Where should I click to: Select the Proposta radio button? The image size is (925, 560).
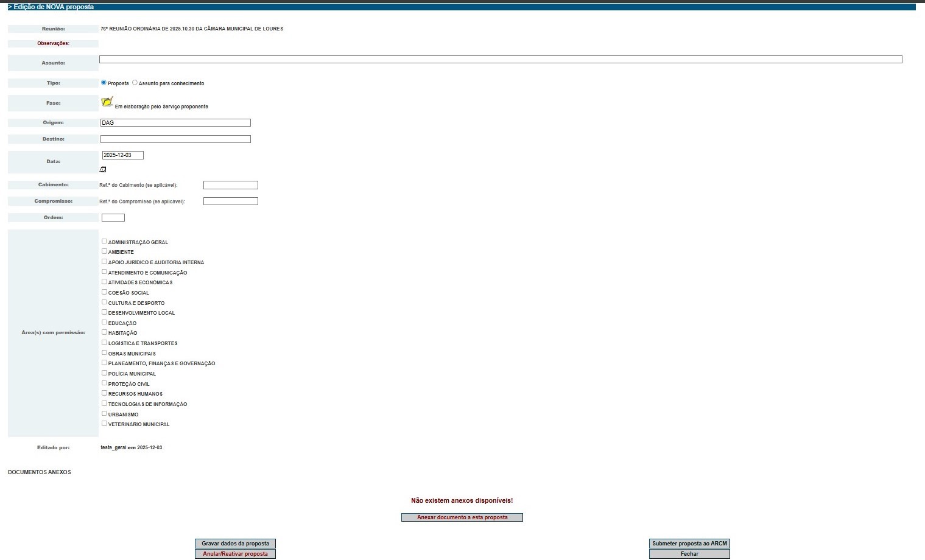point(104,83)
